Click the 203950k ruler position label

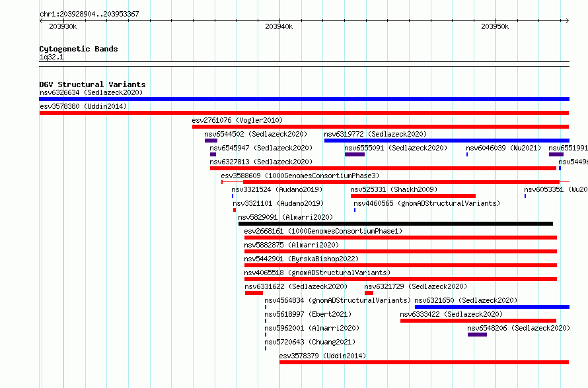pyautogui.click(x=495, y=26)
